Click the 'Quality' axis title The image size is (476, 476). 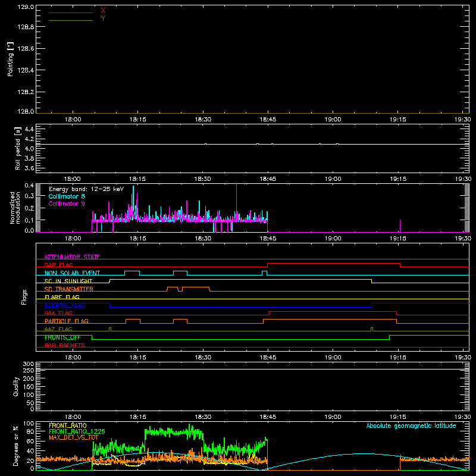pos(16,386)
